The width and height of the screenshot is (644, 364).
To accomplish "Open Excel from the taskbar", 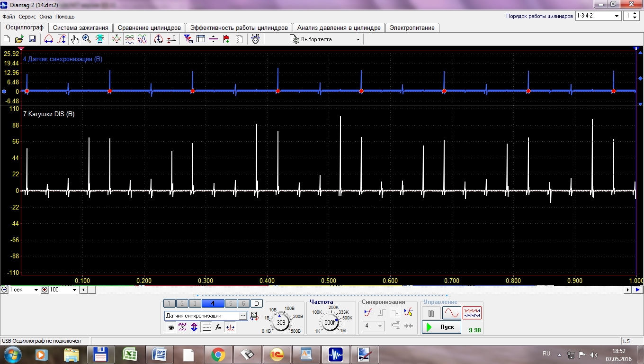I will pos(130,354).
